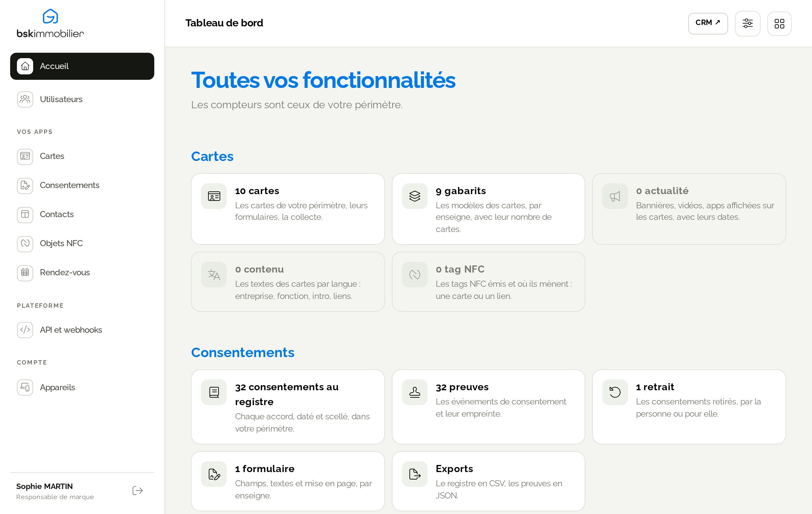812x514 pixels.
Task: Open the 1 formulaire card
Action: (x=288, y=481)
